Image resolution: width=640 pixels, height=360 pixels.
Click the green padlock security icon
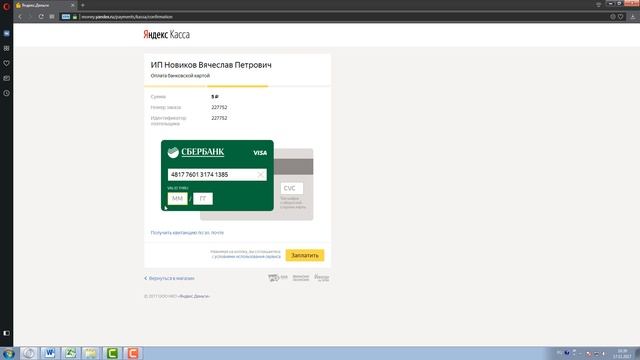75,17
